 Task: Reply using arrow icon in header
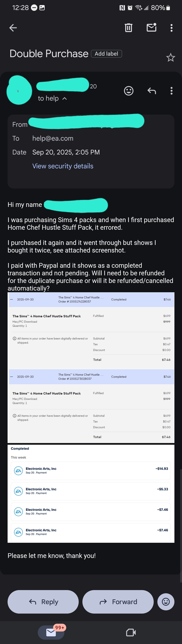pyautogui.click(x=152, y=91)
